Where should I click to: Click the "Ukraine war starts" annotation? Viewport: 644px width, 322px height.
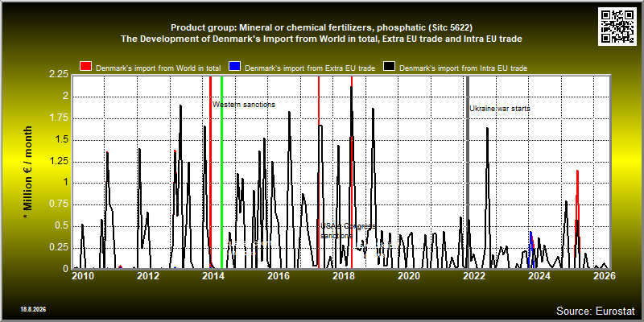coord(500,109)
